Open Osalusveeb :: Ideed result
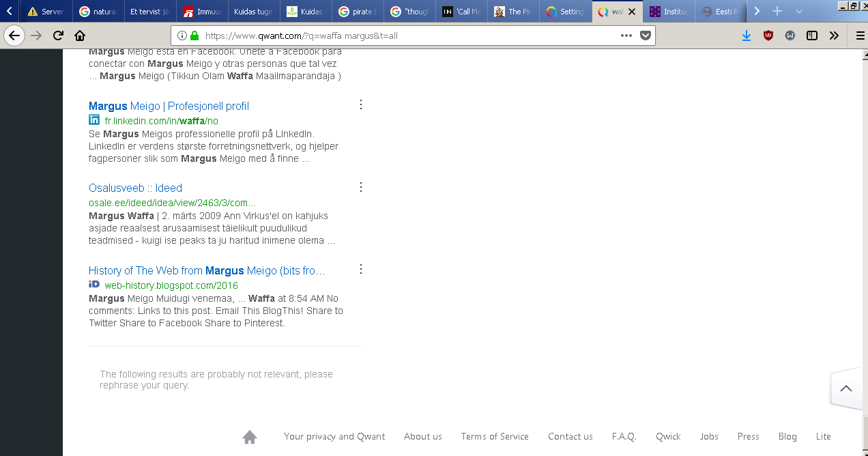Image resolution: width=868 pixels, height=456 pixels. [x=135, y=188]
